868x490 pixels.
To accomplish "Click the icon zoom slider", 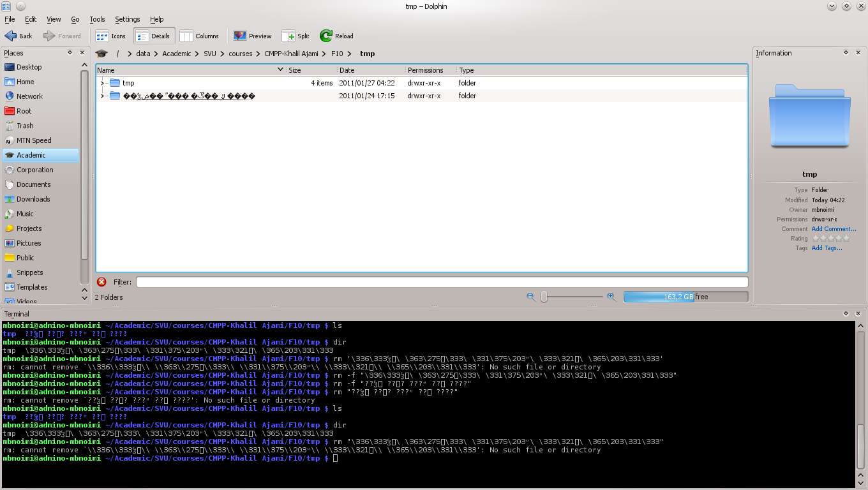I will pyautogui.click(x=544, y=297).
